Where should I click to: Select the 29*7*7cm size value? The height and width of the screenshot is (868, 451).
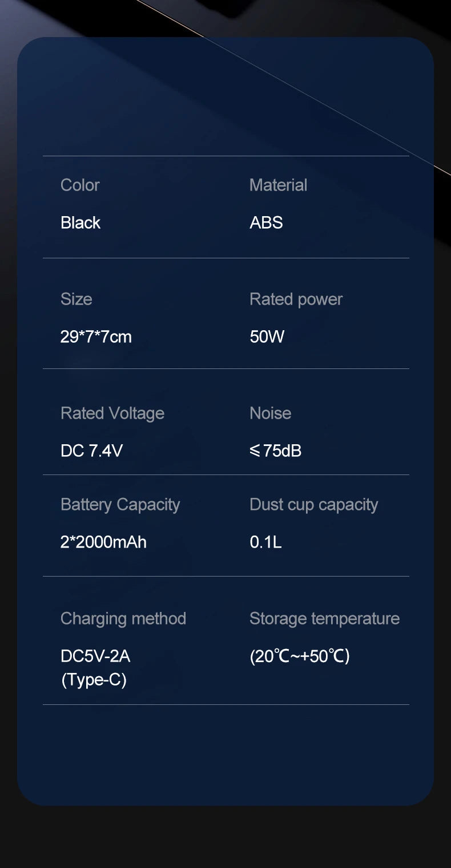pos(96,336)
